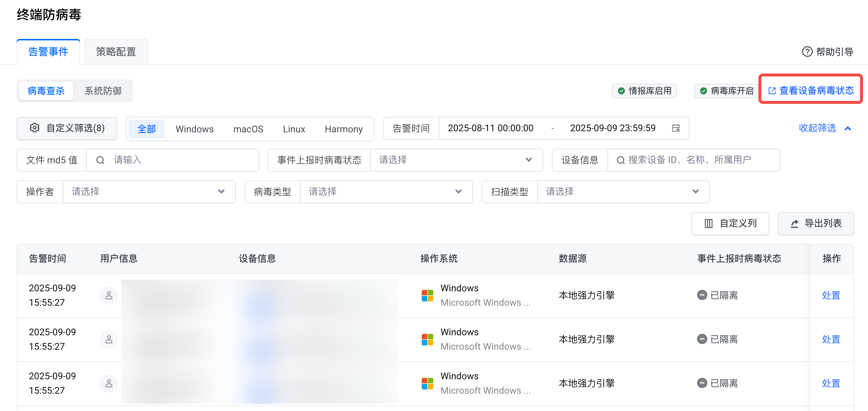Image resolution: width=868 pixels, height=411 pixels.
Task: Click the 自定义列 columns icon
Action: [708, 224]
